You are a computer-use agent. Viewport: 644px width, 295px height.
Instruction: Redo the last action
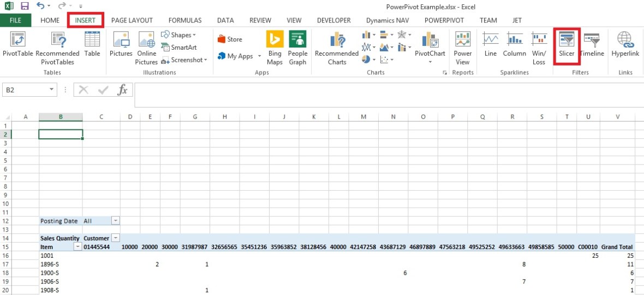pyautogui.click(x=62, y=6)
